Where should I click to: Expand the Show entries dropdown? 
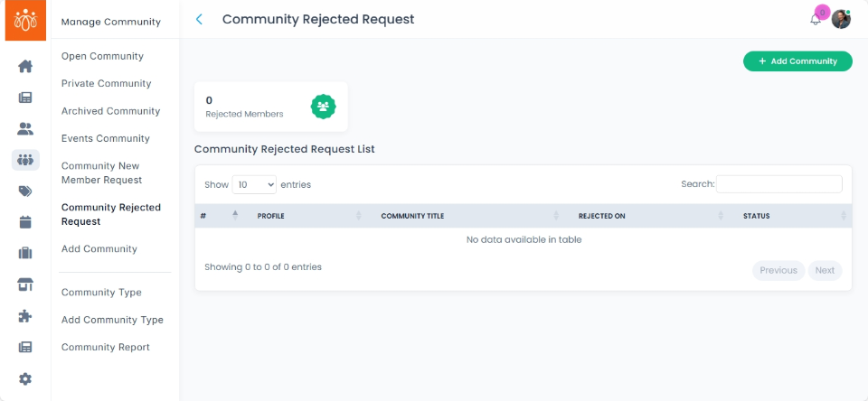[254, 184]
